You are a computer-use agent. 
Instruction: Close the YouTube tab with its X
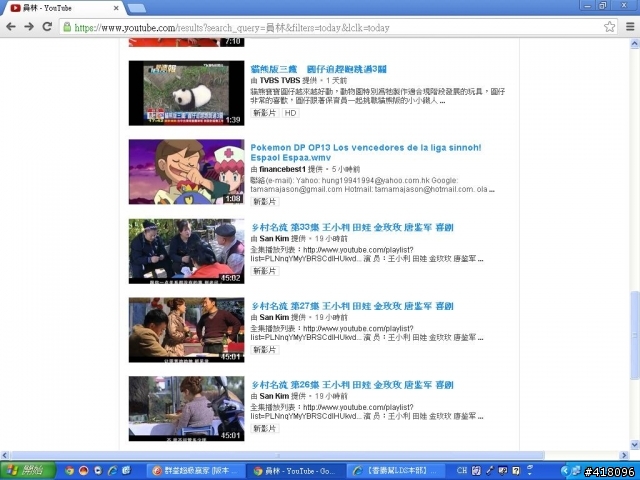(116, 8)
